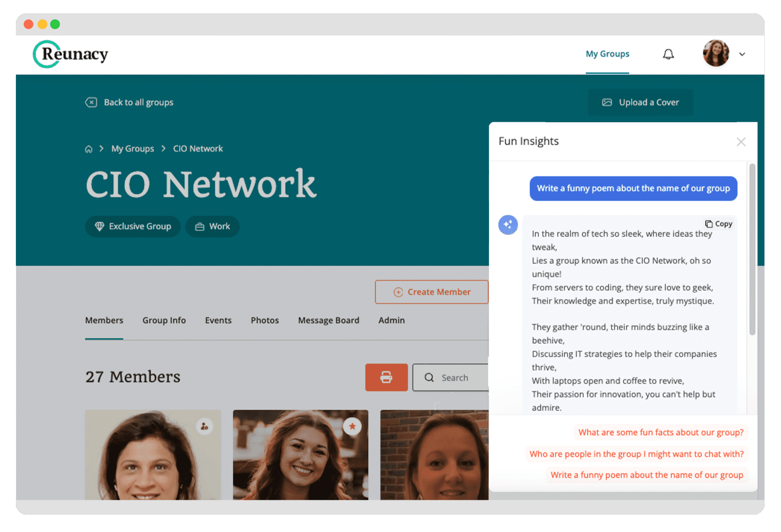Screen dimensions: 781x532
Task: Click the Fun Insights panel title
Action: click(x=528, y=141)
